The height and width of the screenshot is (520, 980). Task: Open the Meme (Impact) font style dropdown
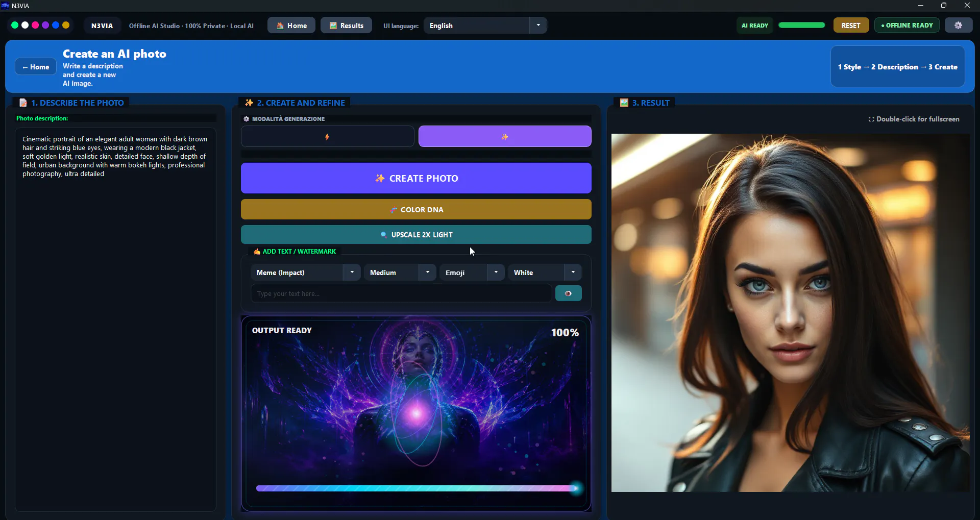coord(305,273)
